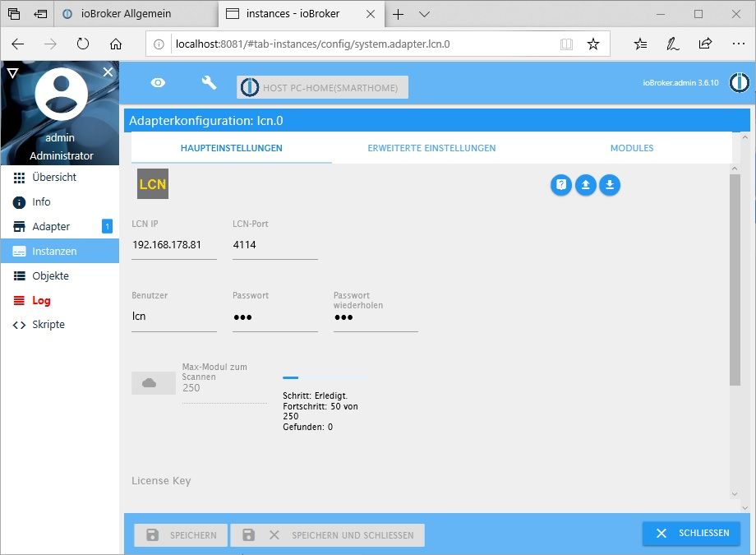The width and height of the screenshot is (756, 555).
Task: Select host PC-HOME(SMARTHOME) button
Action: point(322,87)
